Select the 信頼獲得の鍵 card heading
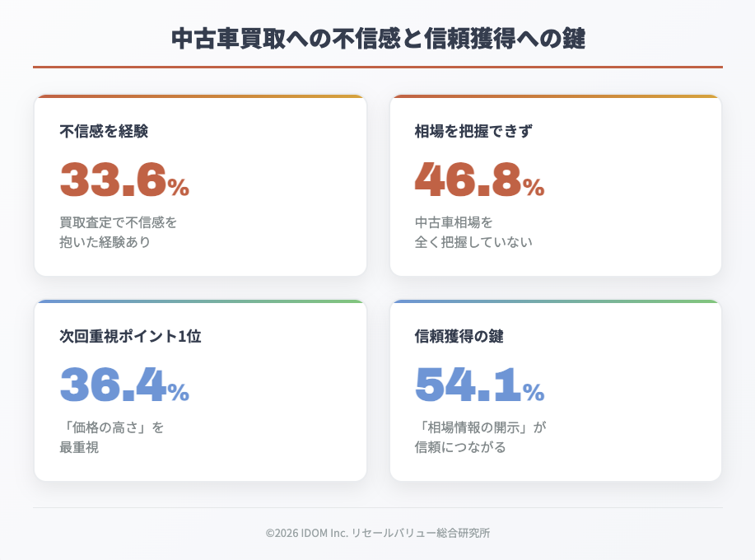Screen dimensions: 755x560 (459, 336)
